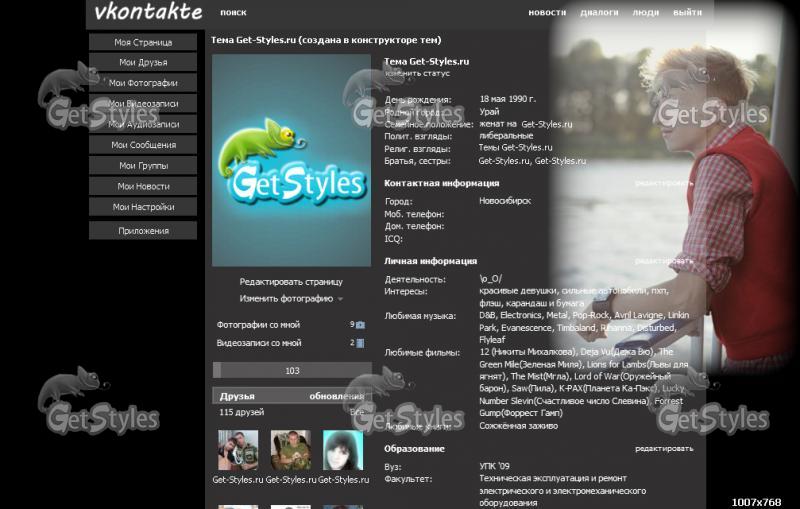Open Фотографии со мной
800x509 pixels.
[258, 324]
